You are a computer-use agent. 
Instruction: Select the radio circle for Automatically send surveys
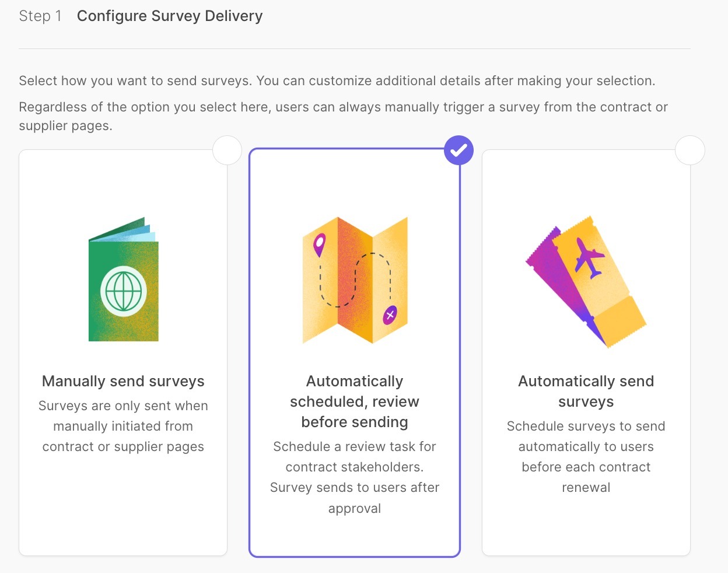[x=689, y=151]
